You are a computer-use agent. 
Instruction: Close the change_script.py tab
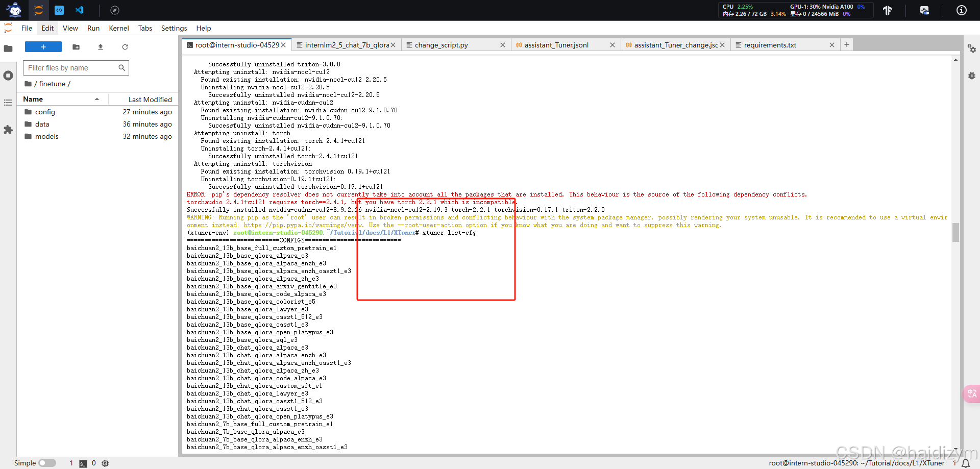pyautogui.click(x=503, y=45)
